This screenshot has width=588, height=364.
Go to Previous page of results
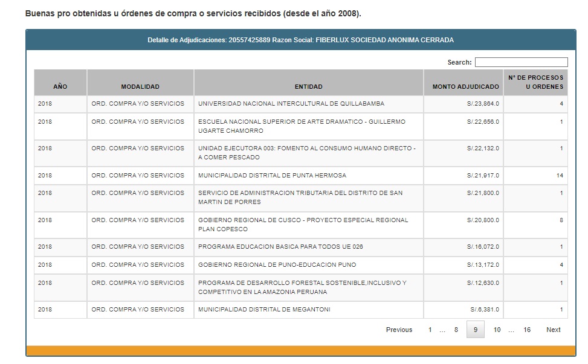coord(399,330)
